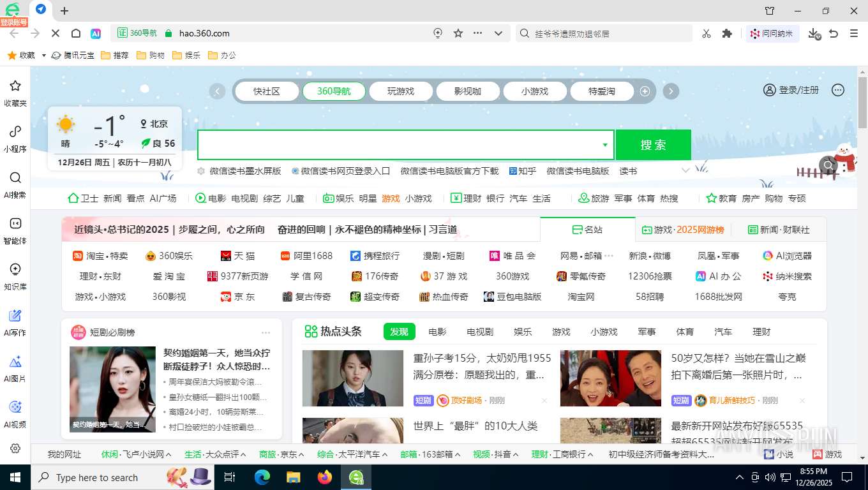Click the magnifier beside the snowman

pyautogui.click(x=828, y=166)
